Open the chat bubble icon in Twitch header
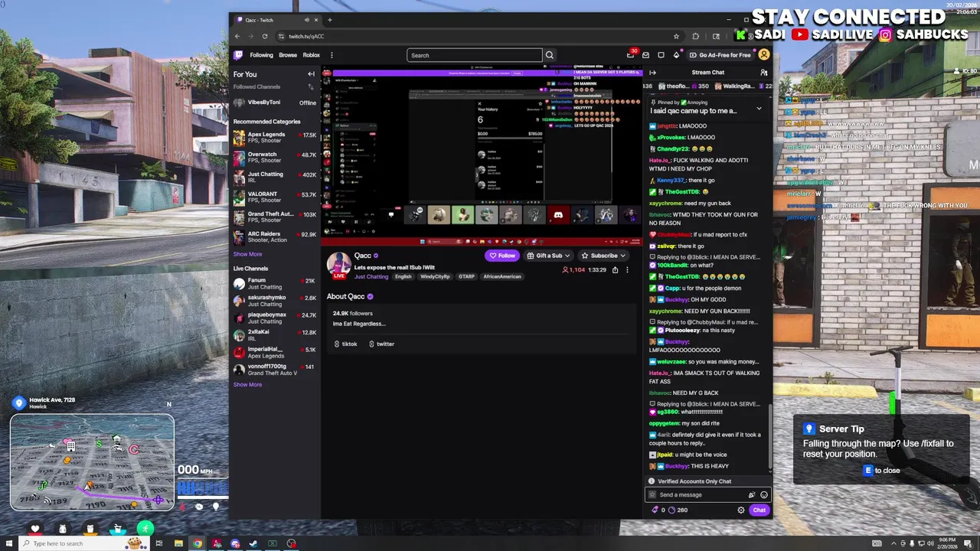The height and width of the screenshot is (551, 980). 661,55
